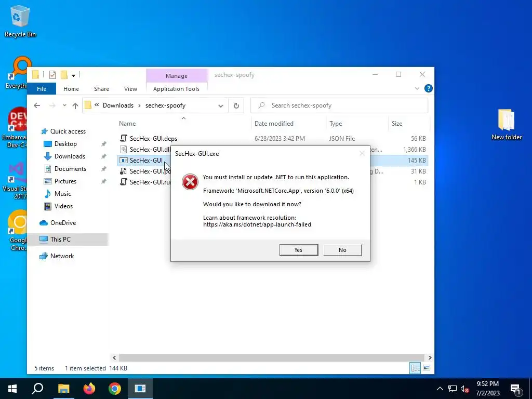Screen dimensions: 532x399
Task: Click the Windows Start button
Action: pos(12,389)
